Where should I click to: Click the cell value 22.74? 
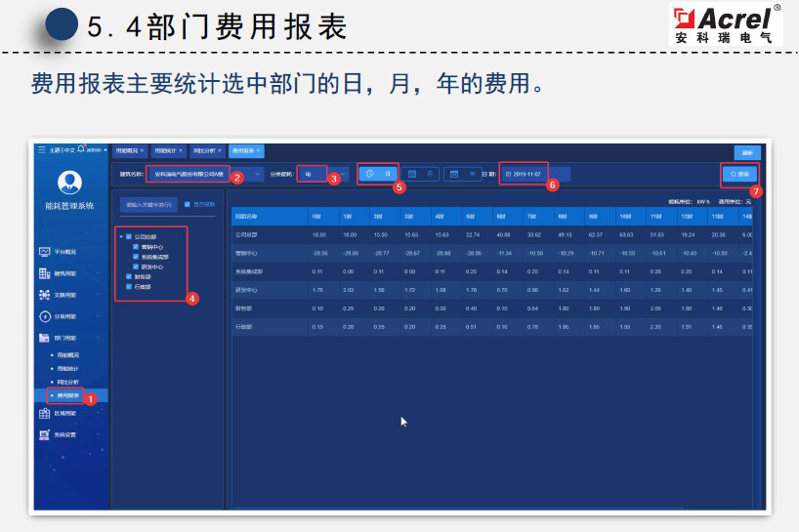click(x=473, y=235)
